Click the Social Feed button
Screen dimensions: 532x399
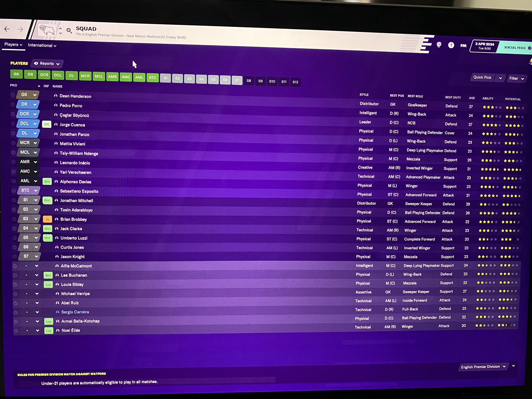click(x=516, y=48)
